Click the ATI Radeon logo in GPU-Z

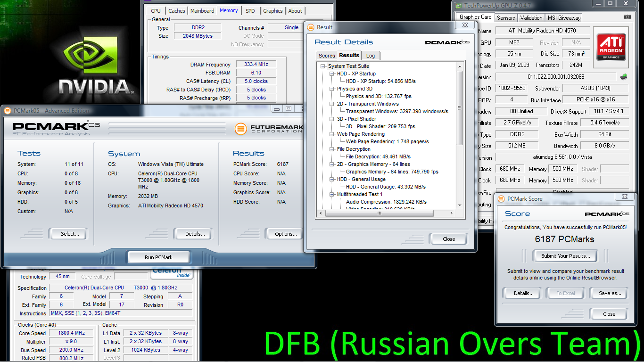(x=612, y=47)
